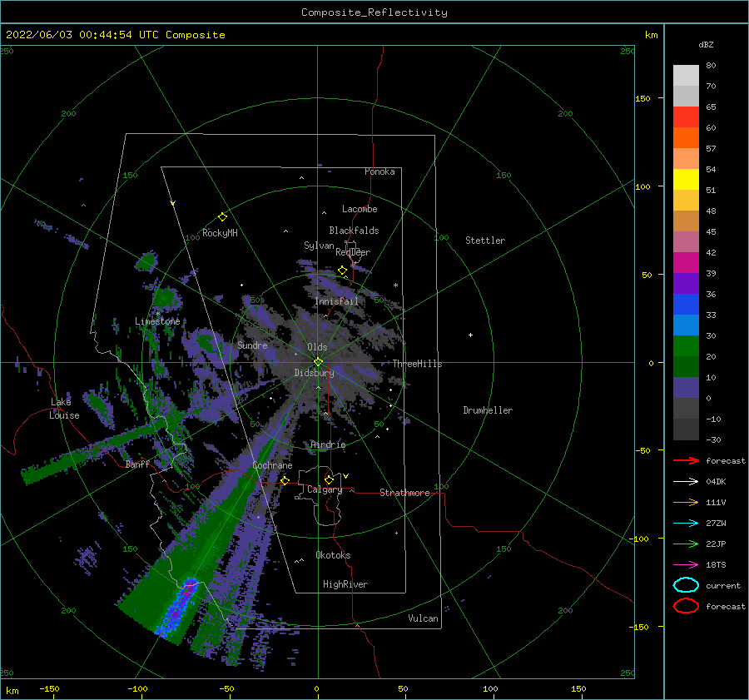Select the 80 dBZ light gray swatch
This screenshot has height=700, width=749.
tap(686, 76)
